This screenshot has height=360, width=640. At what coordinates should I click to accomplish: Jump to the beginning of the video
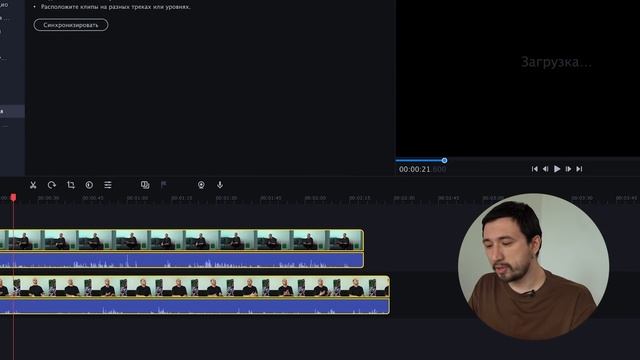pyautogui.click(x=534, y=169)
